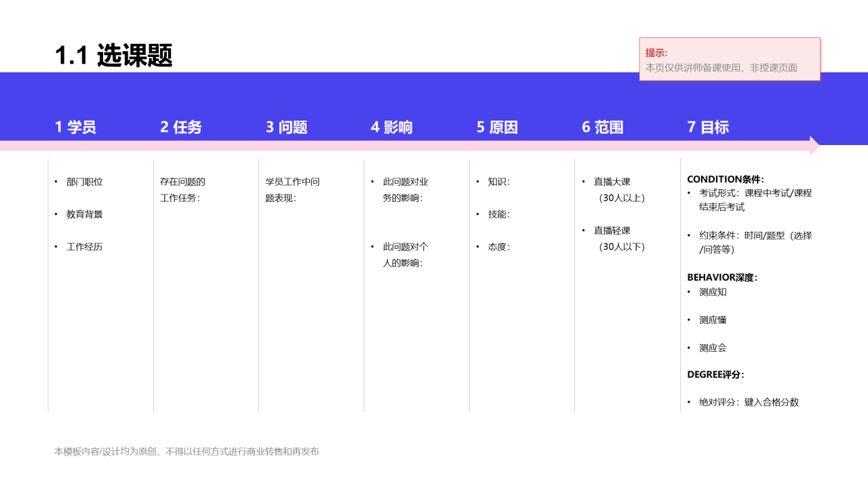This screenshot has height=488, width=868.
Task: Click the red "提示:" label
Action: click(656, 53)
